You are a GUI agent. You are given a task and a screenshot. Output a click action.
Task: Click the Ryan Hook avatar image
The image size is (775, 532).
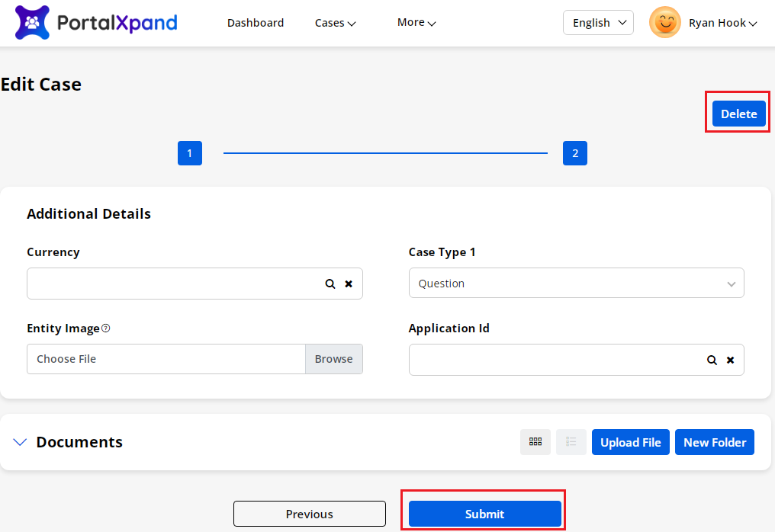pos(664,23)
